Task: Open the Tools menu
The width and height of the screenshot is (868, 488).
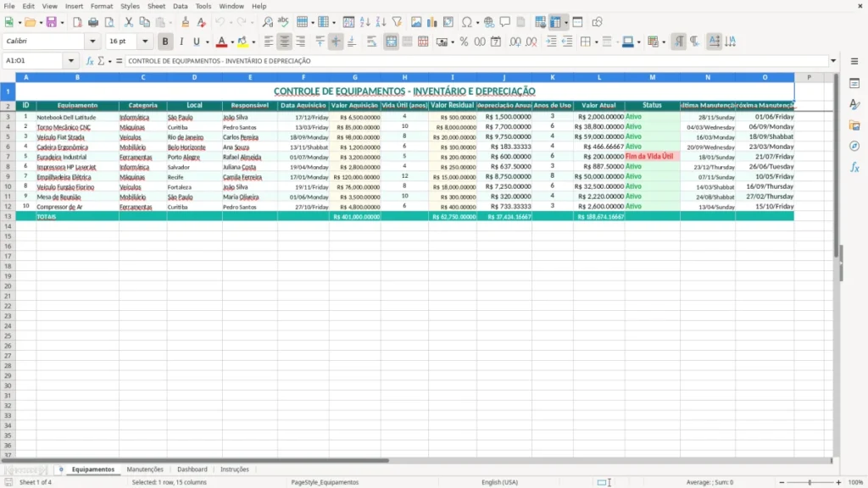Action: (203, 6)
